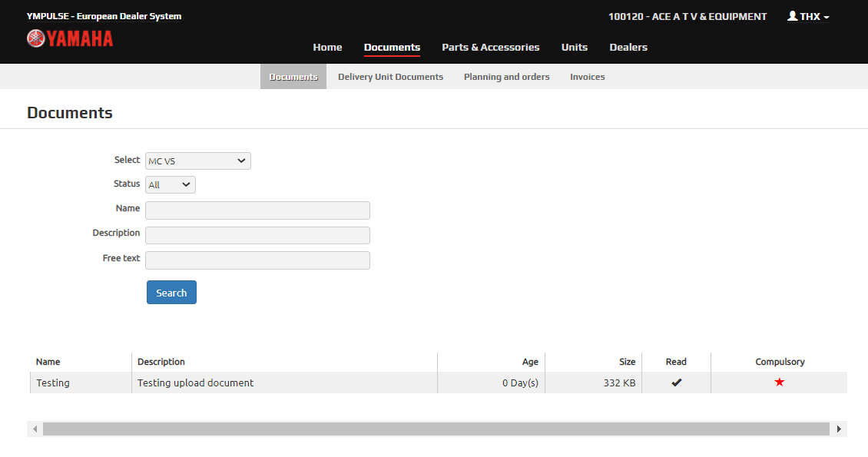
Task: Click the Read checkmark icon for Testing
Action: click(677, 382)
